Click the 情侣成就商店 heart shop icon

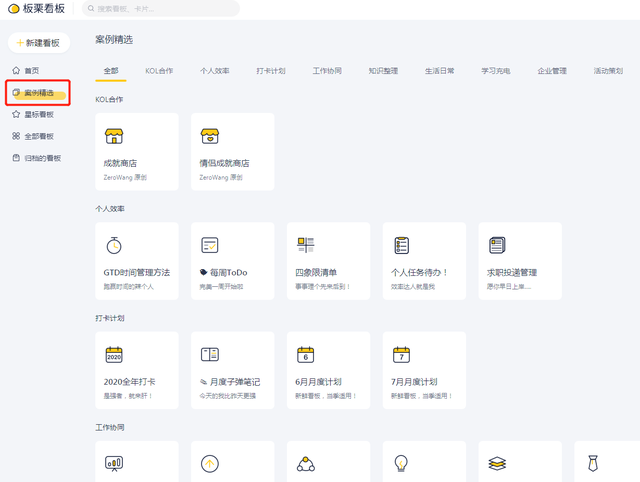[210, 136]
